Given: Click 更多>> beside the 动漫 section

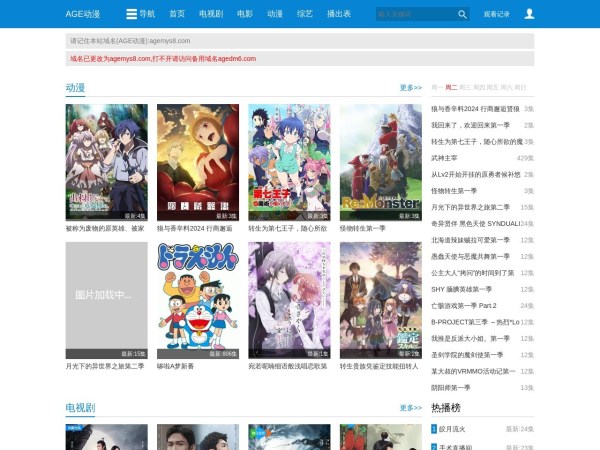Looking at the screenshot, I should [411, 88].
